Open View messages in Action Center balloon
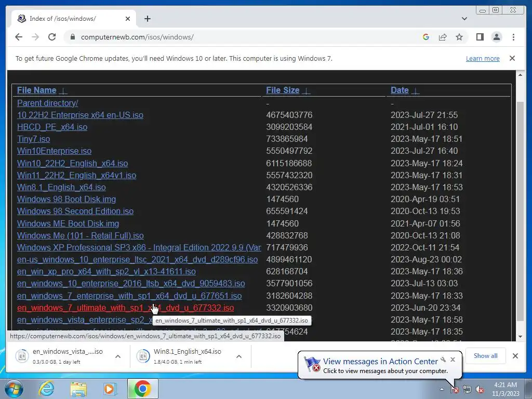The width and height of the screenshot is (532, 399). [380, 362]
